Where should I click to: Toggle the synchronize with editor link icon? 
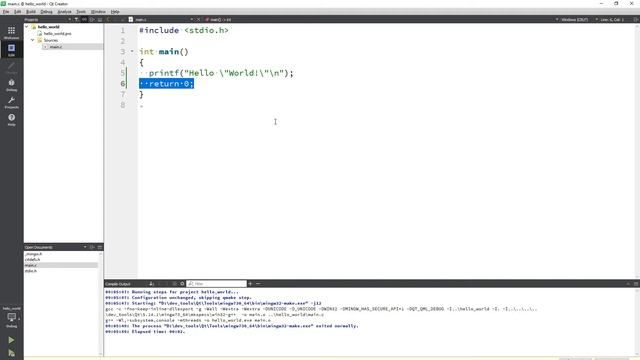tap(84, 19)
